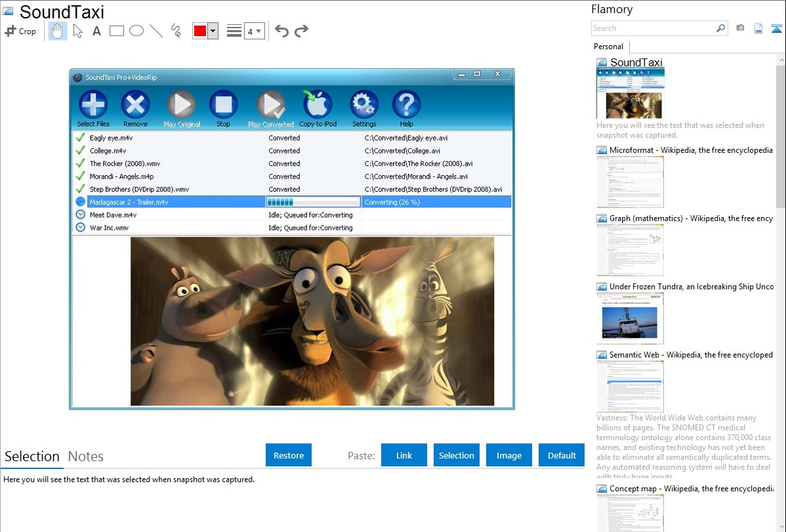Open the Concept map snapshot title
Image resolution: width=786 pixels, height=532 pixels.
tap(691, 488)
